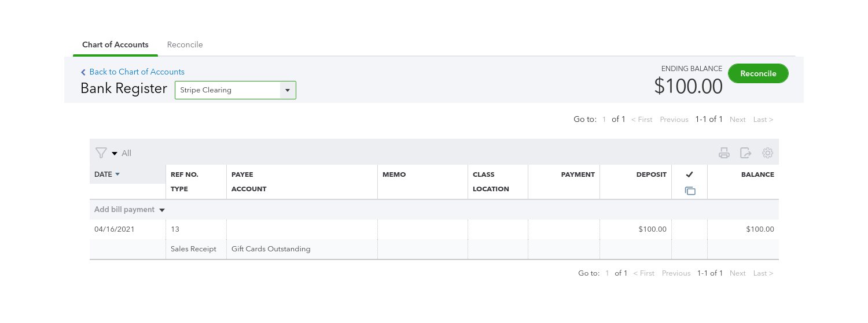The image size is (868, 323).
Task: Click the checkmark reconcile status column header
Action: click(x=689, y=175)
